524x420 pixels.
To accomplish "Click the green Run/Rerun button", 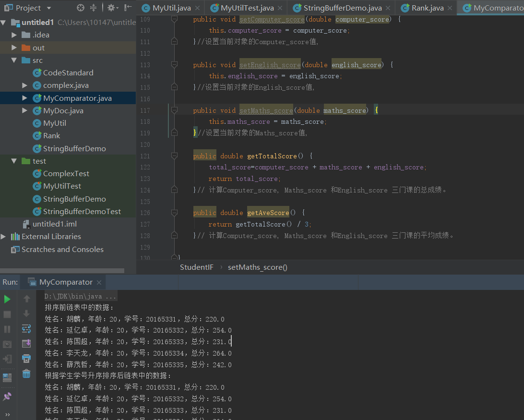I will coord(7,299).
